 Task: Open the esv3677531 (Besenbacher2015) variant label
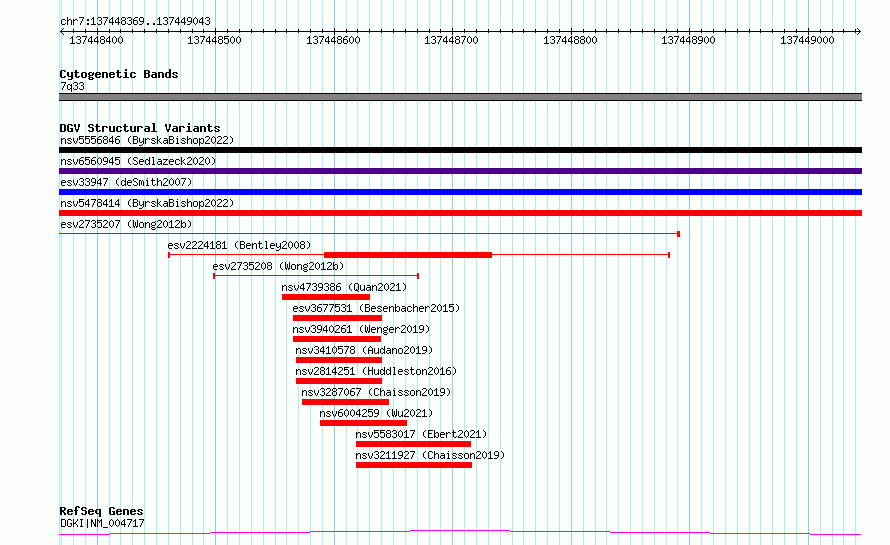point(376,308)
